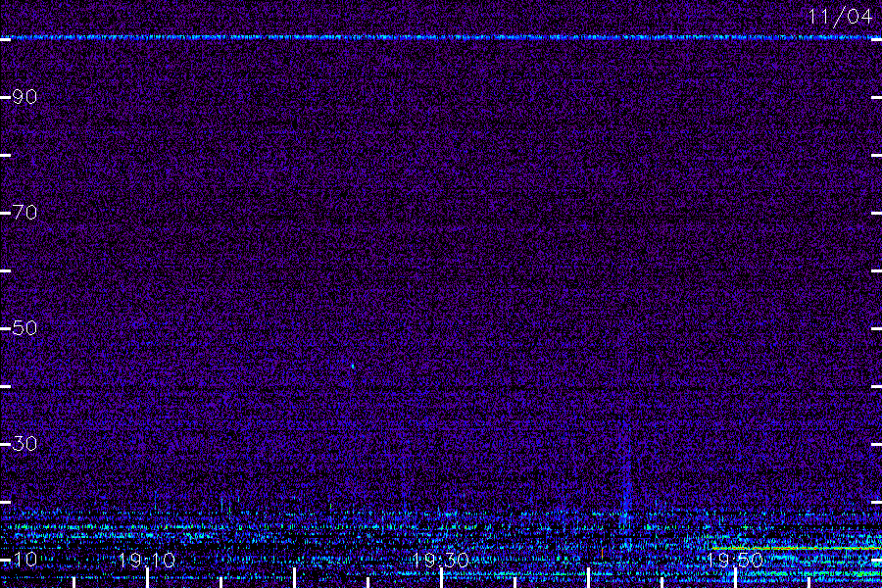Click the 19:50 time label

735,561
